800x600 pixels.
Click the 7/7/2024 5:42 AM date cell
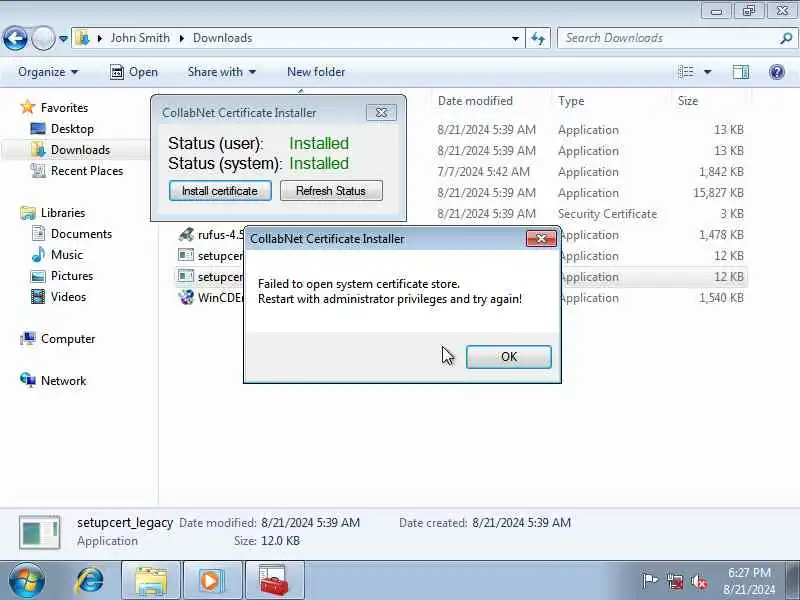pyautogui.click(x=484, y=172)
